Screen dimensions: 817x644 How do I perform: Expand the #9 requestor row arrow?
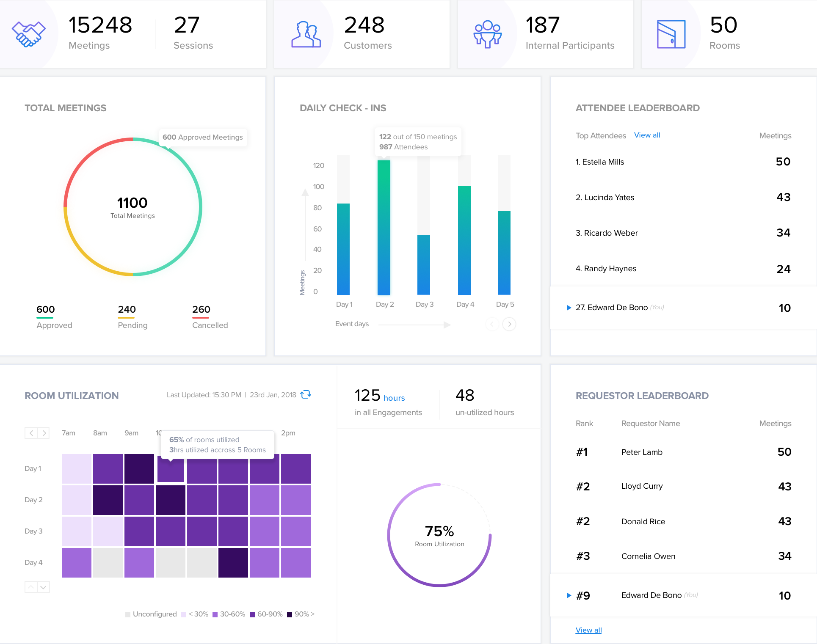coord(569,595)
